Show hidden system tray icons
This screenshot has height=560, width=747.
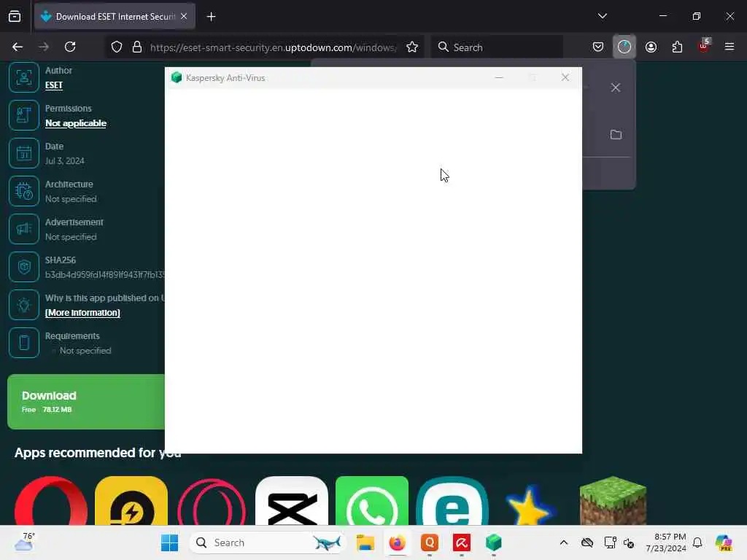[564, 542]
